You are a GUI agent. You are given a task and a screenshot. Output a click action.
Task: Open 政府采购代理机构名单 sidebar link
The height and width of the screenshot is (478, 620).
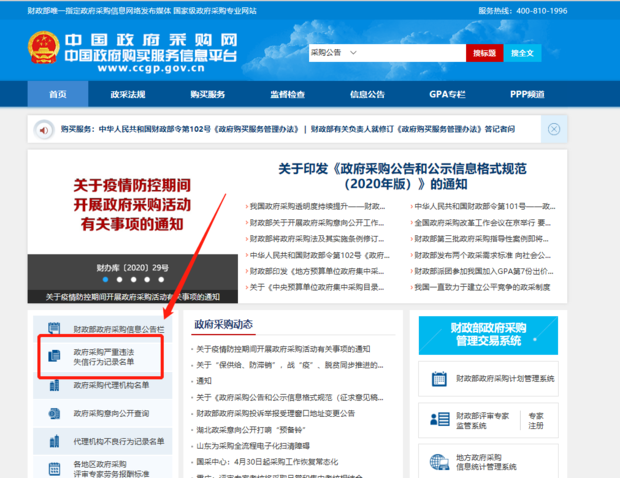click(111, 385)
